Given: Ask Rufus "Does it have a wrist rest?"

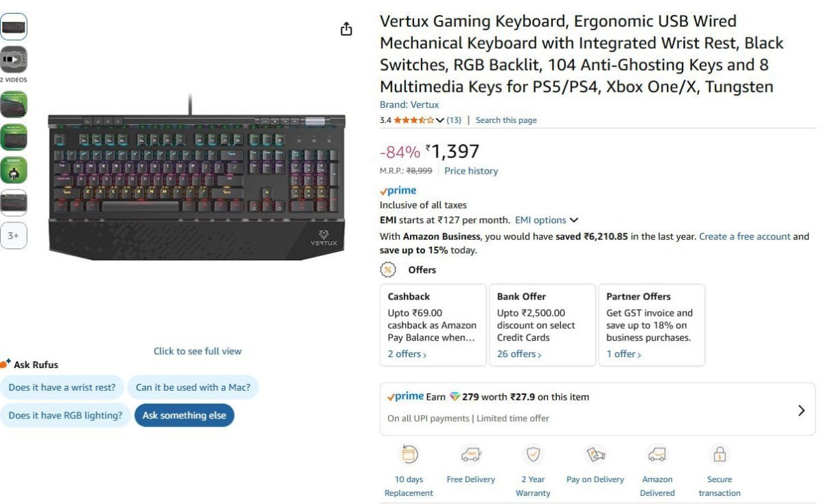Looking at the screenshot, I should [62, 387].
